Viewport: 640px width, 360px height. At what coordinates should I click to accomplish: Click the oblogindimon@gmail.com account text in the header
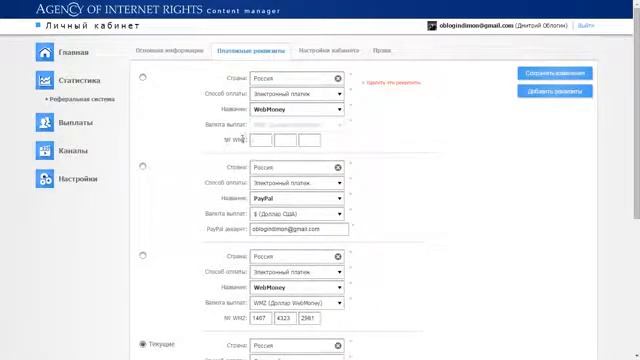pos(476,26)
